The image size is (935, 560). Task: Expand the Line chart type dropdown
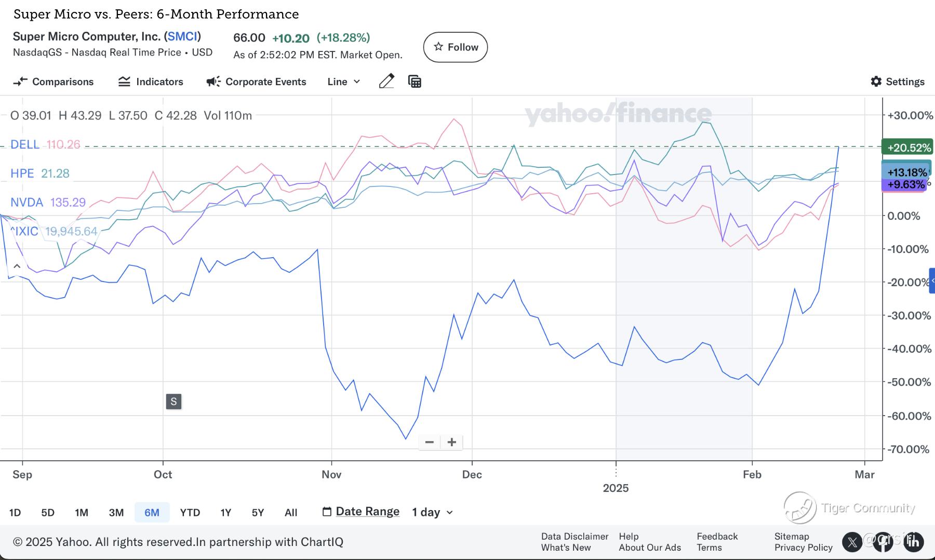343,82
